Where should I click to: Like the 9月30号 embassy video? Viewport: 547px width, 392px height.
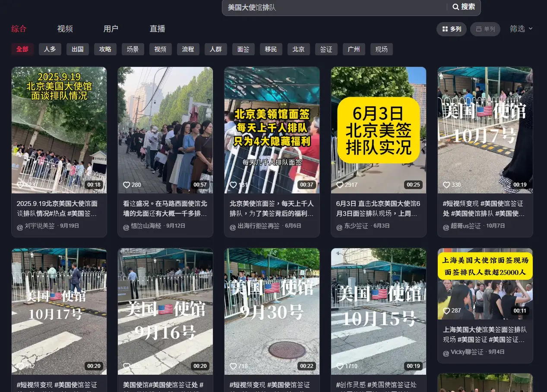[x=233, y=366]
